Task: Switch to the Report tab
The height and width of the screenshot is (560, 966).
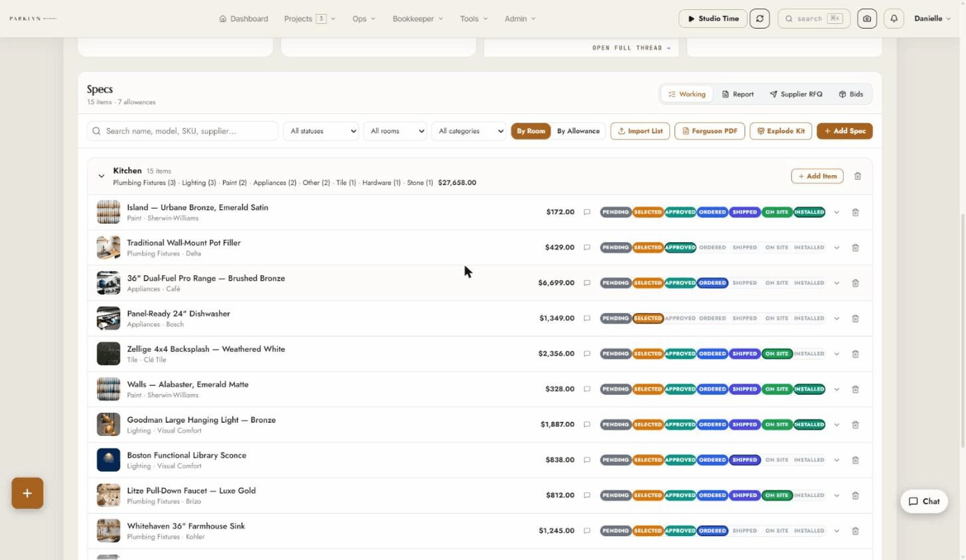Action: click(x=738, y=94)
